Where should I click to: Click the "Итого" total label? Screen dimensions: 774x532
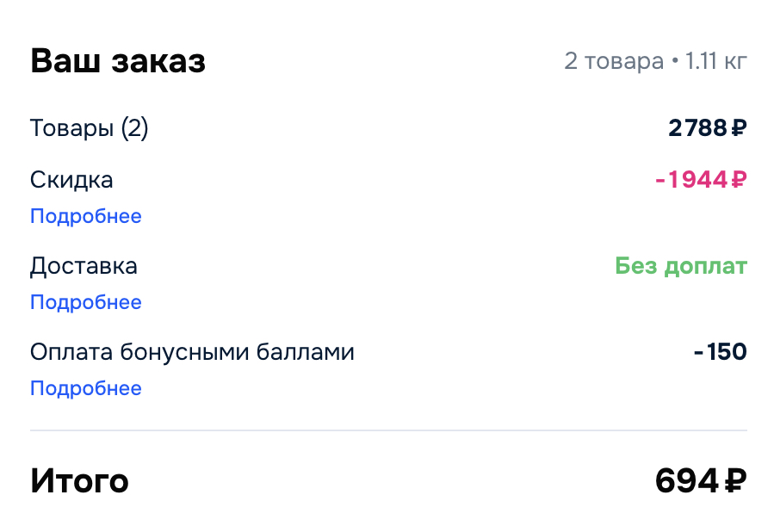click(x=79, y=480)
